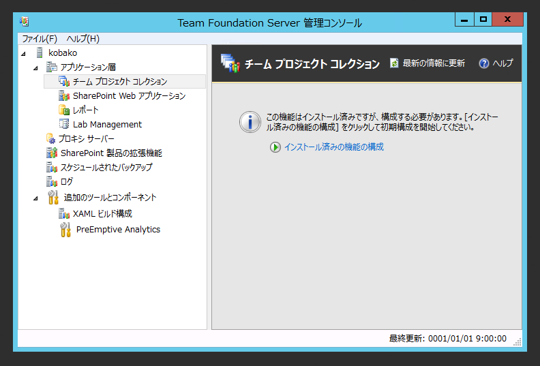Image resolution: width=540 pixels, height=366 pixels.
Task: Click 最新の情報に更新 refresh link
Action: point(434,63)
